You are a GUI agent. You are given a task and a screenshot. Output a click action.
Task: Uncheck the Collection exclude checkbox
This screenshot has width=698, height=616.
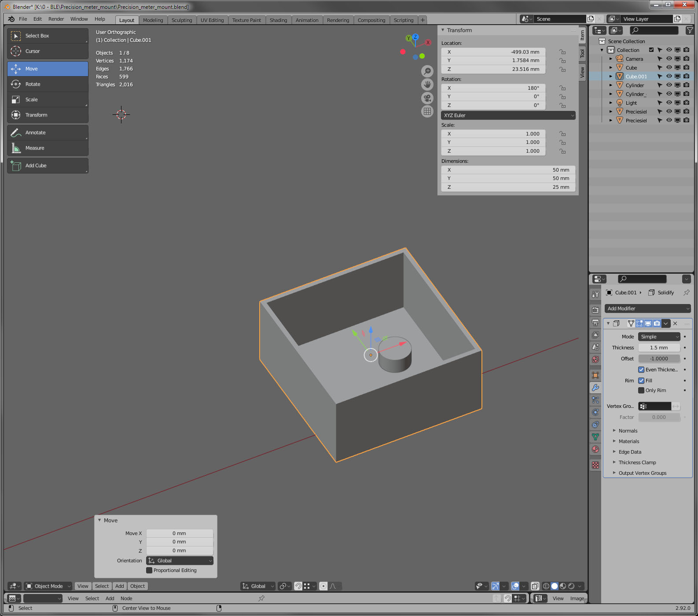coord(651,50)
